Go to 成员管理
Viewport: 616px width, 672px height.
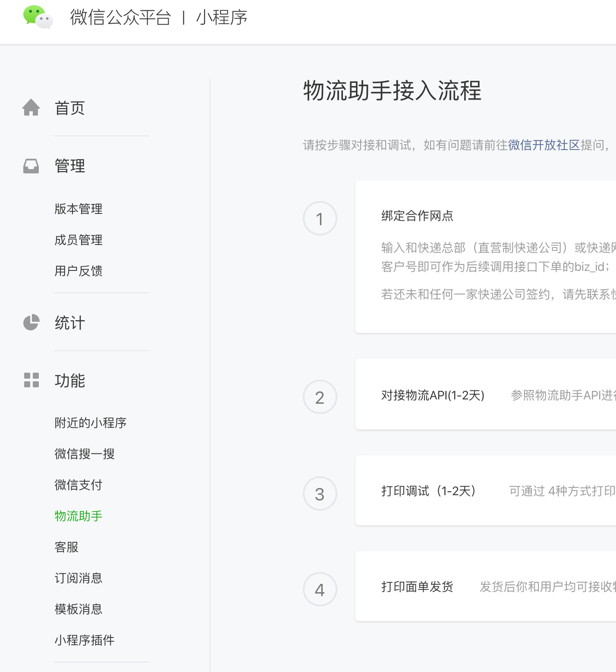79,240
